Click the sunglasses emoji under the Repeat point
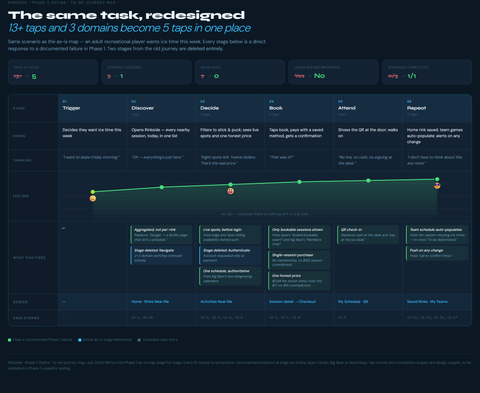This screenshot has width=480, height=393. (437, 186)
